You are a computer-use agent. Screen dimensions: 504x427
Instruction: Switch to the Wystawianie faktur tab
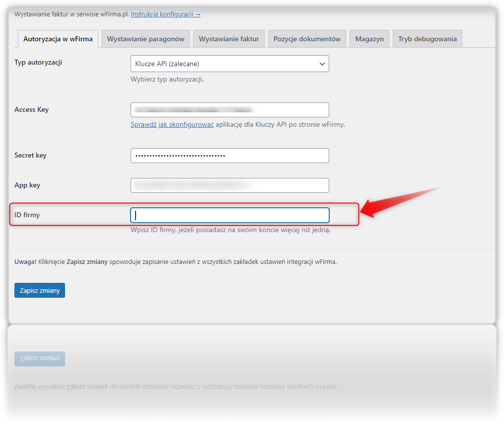click(229, 39)
